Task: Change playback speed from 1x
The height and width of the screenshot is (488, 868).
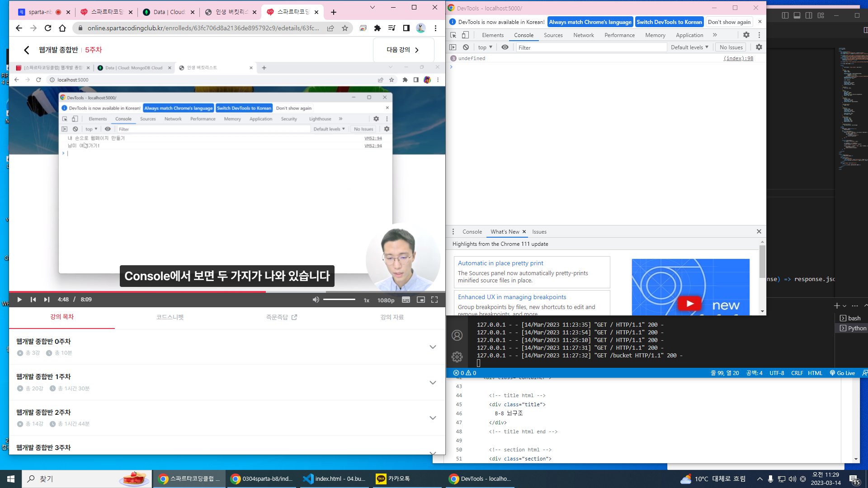Action: coord(367,300)
